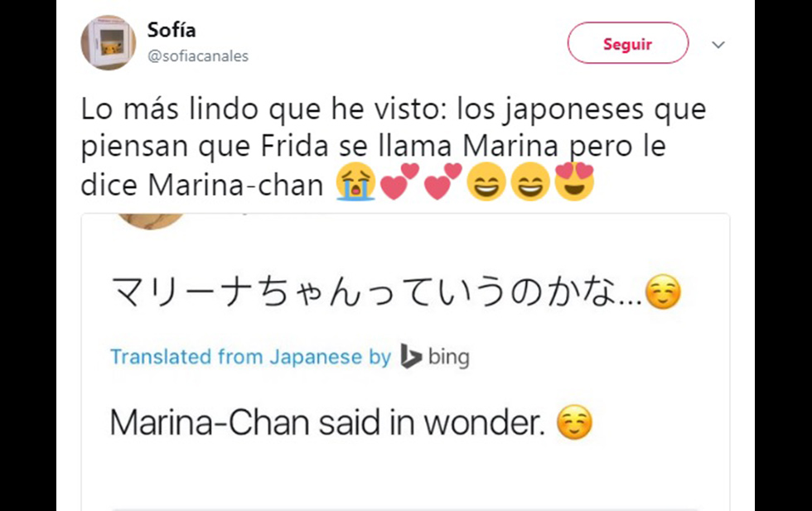Click "Translated from Japanese by" link
Viewport: 812px width, 511px height.
[x=250, y=357]
